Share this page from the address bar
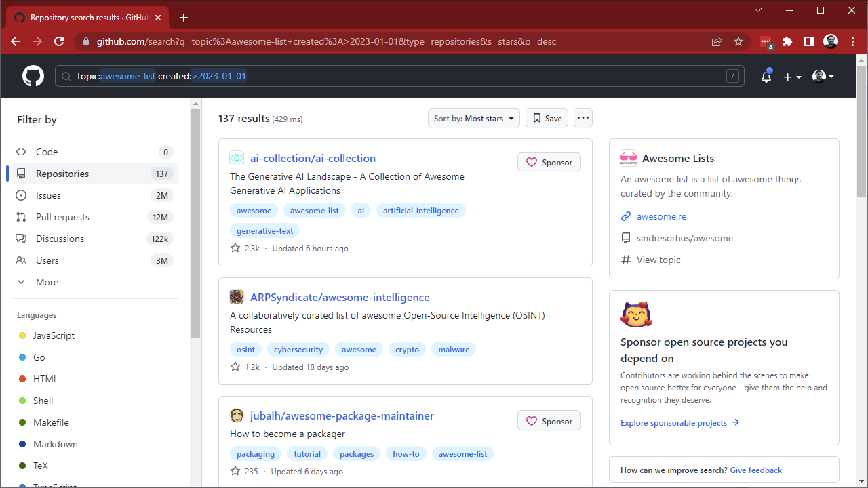 pos(717,41)
